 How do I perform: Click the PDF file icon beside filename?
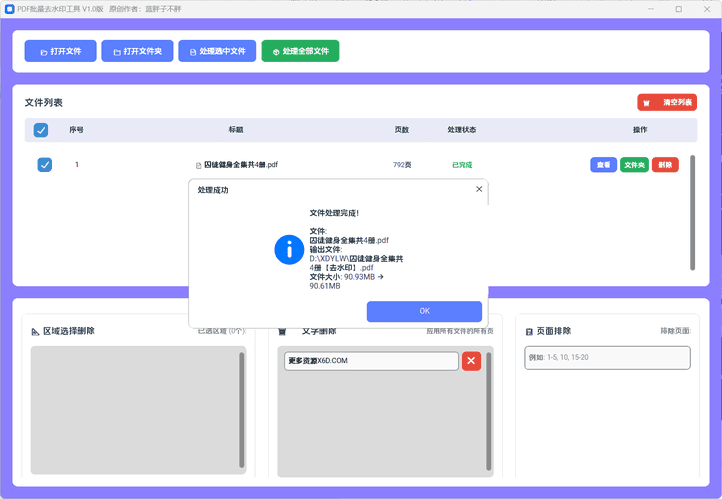(196, 165)
